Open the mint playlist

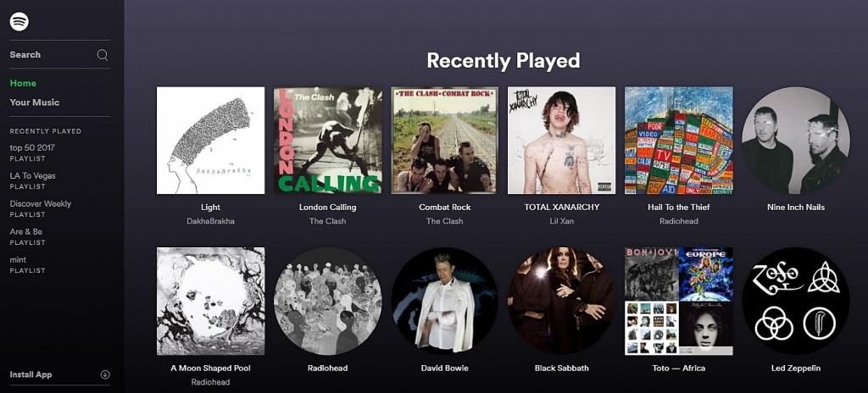point(27,264)
